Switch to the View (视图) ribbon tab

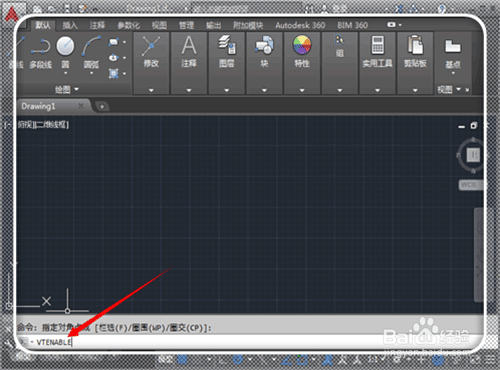pos(159,25)
